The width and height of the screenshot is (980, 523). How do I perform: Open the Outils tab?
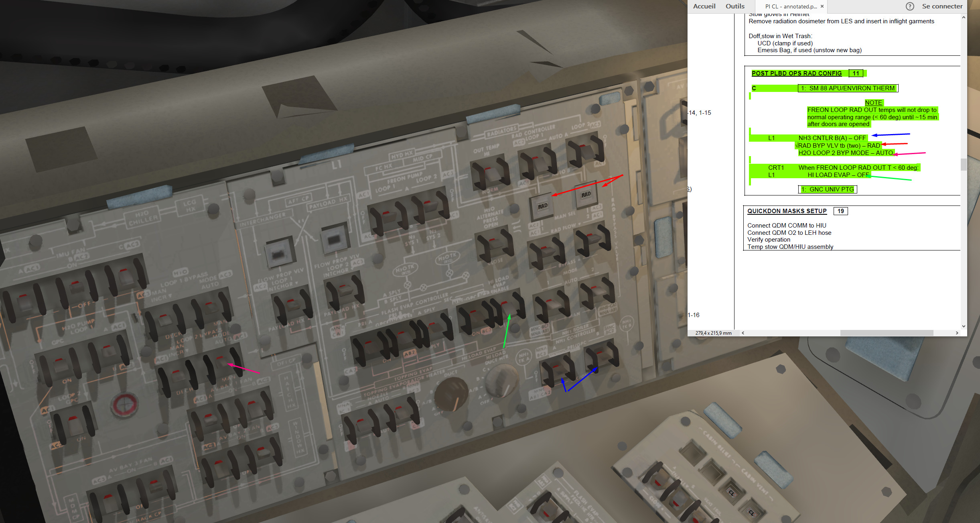735,6
